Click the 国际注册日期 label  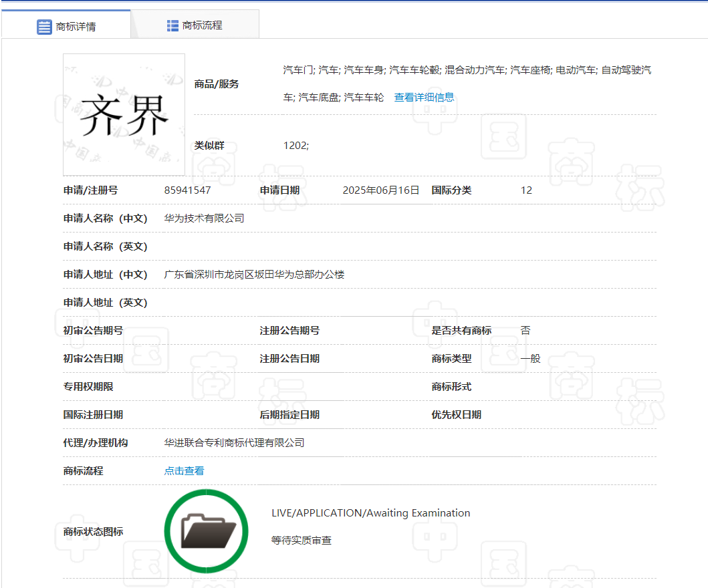[x=93, y=415]
